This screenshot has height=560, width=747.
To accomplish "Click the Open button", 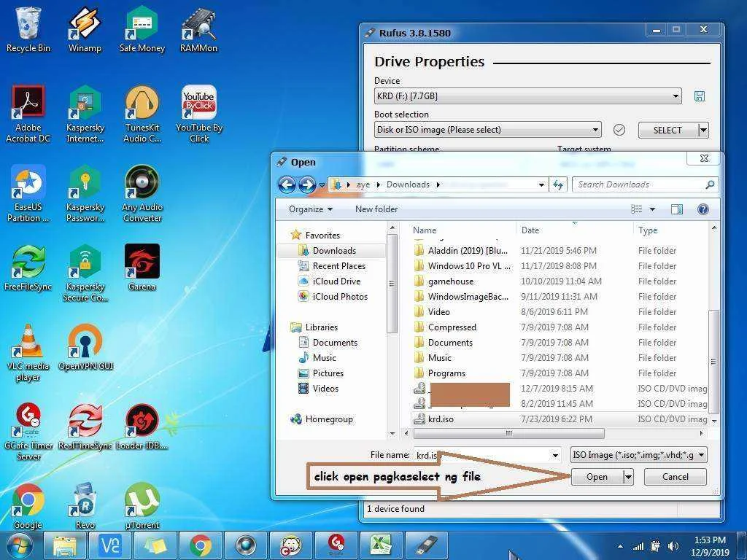I will pos(597,477).
